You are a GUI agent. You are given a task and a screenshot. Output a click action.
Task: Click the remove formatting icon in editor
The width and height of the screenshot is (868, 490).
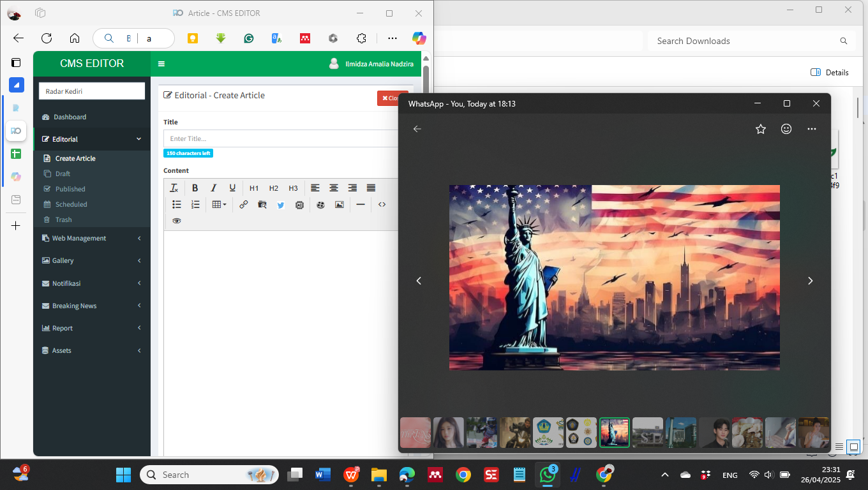[x=174, y=188]
